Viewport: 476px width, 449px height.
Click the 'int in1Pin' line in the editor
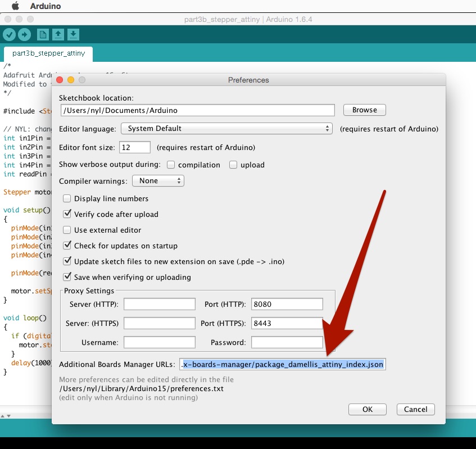pos(28,138)
